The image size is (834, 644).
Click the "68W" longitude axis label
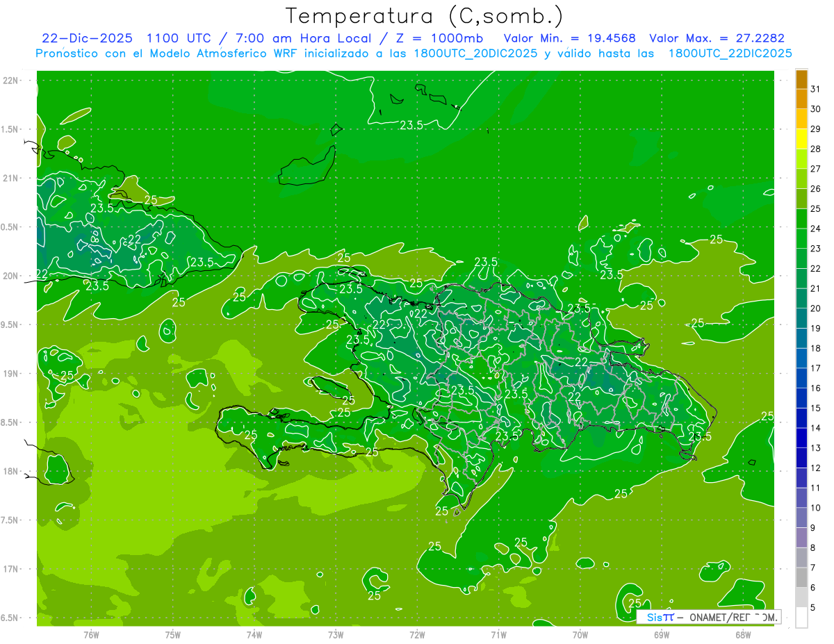743,634
